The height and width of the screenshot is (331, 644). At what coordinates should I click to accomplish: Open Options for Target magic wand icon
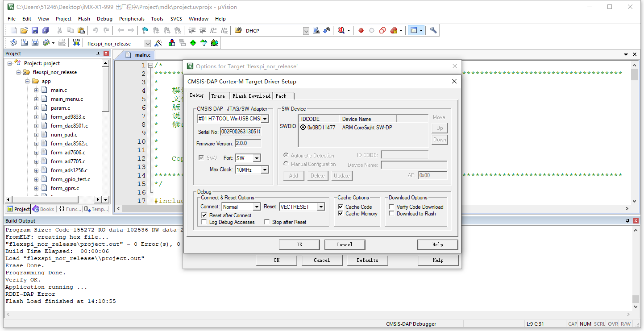tap(158, 43)
